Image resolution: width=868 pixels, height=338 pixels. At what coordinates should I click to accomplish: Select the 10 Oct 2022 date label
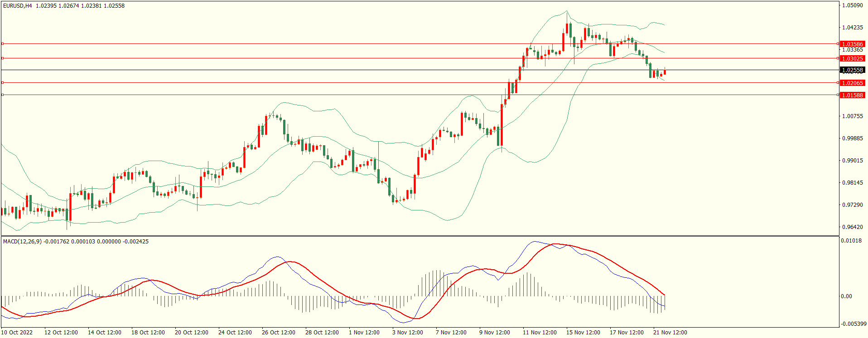pos(17,333)
